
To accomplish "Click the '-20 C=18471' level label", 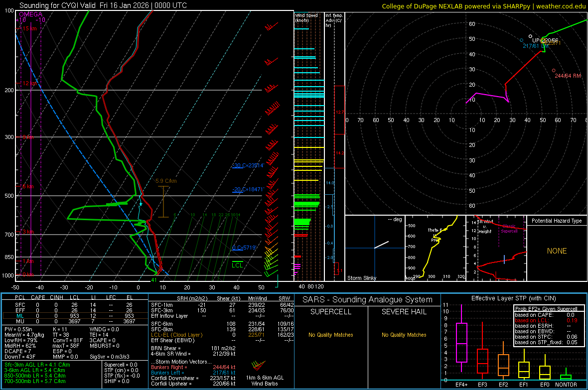I will pyautogui.click(x=248, y=189).
